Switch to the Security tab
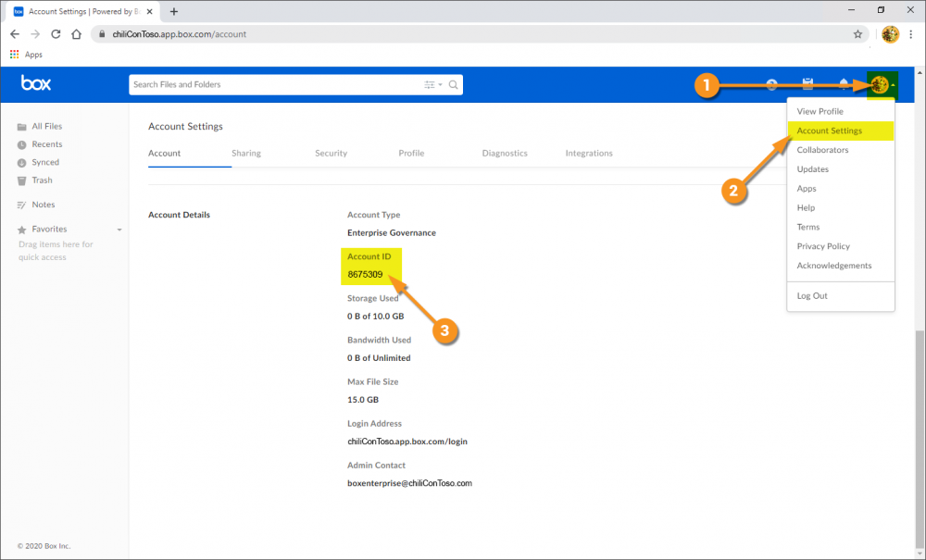This screenshot has height=560, width=926. click(x=331, y=154)
